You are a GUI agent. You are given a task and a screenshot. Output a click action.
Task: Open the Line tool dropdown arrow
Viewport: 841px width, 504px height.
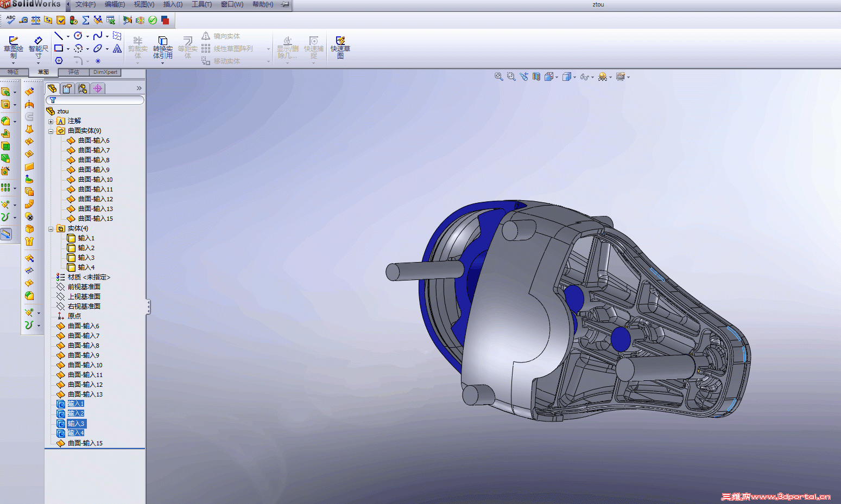pos(68,36)
